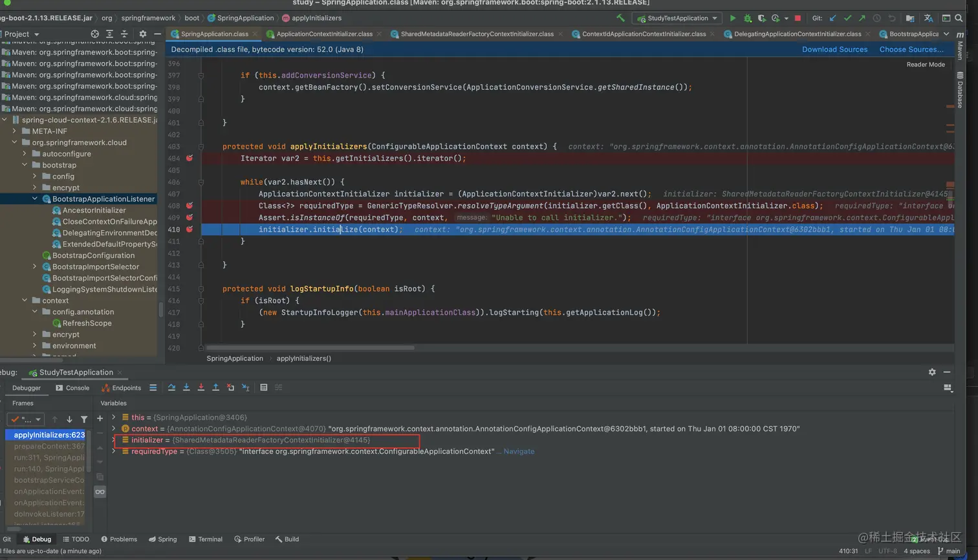Toggle Reader Mode in the editor

(x=926, y=64)
